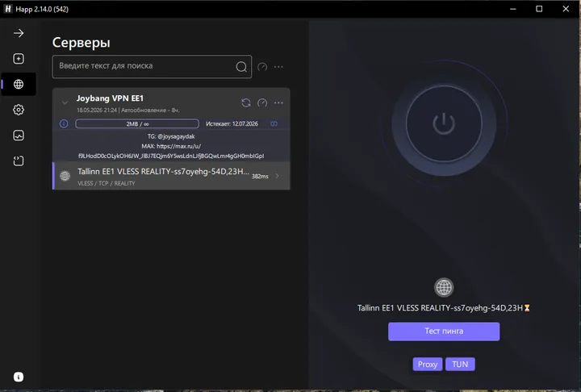Open the settings gear sidebar tab

pyautogui.click(x=19, y=110)
